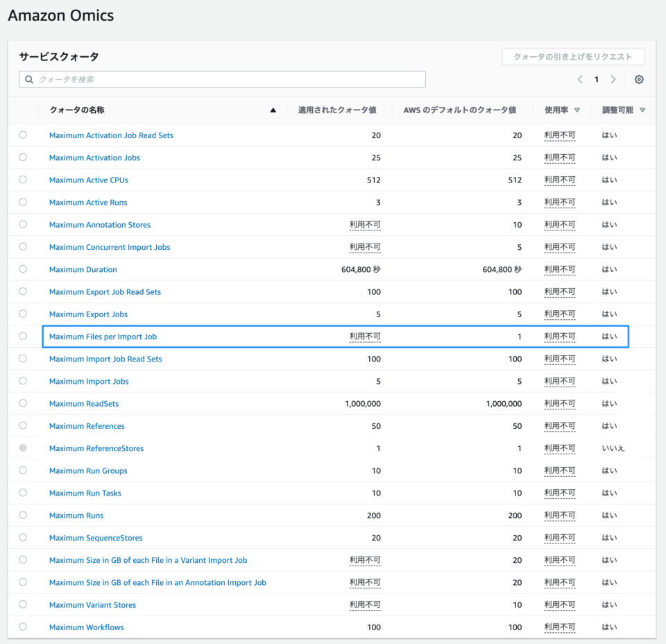Select radio for Maximum Annotation Stores

pos(23,224)
